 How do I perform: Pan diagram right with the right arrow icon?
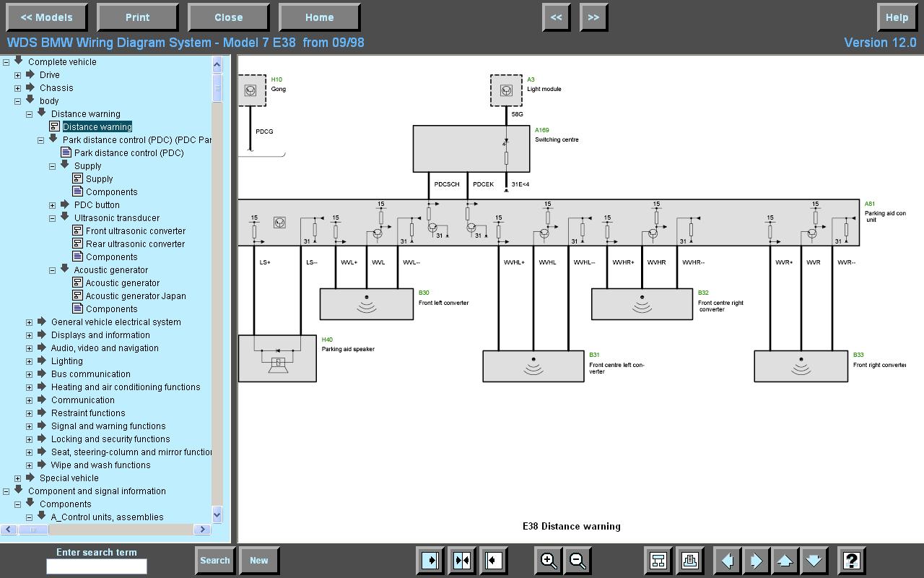(x=756, y=561)
